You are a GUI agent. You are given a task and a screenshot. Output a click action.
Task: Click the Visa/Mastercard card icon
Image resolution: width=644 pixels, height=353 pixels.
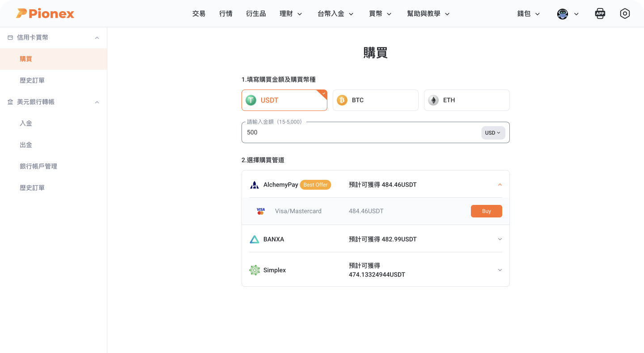(261, 211)
